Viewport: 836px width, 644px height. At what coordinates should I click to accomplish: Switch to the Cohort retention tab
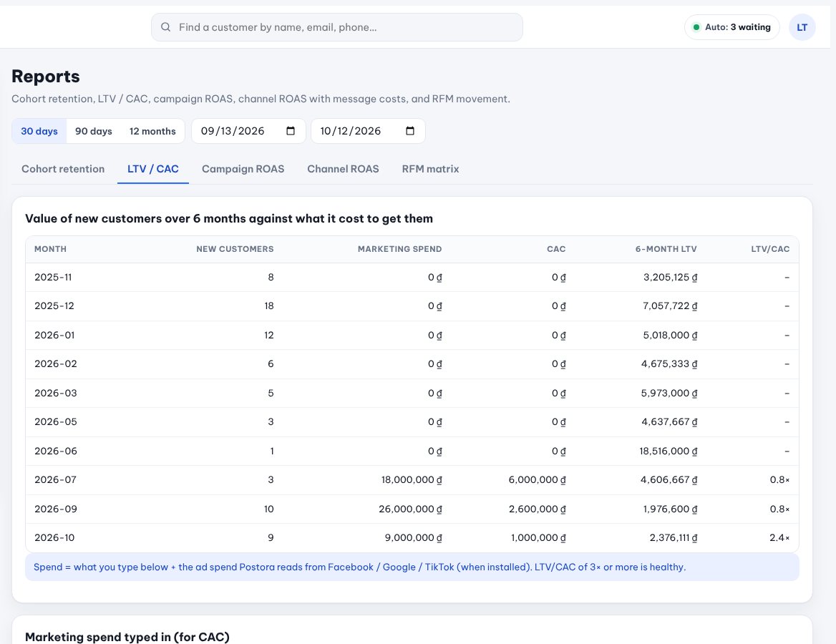(63, 169)
